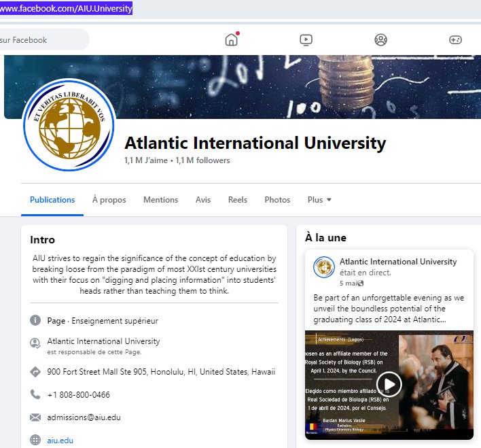This screenshot has width=481, height=448.
Task: Open the Video (Watch) icon
Action: coord(306,39)
